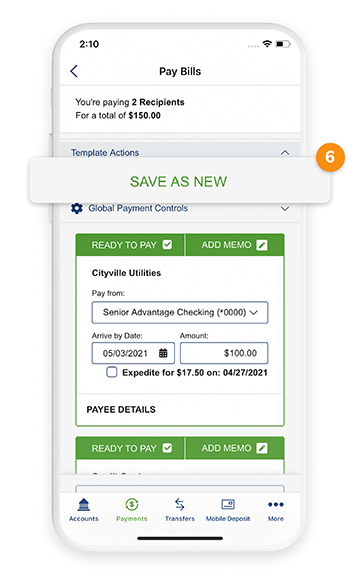
Task: Tap the back arrow on Pay Bills
Action: (74, 71)
